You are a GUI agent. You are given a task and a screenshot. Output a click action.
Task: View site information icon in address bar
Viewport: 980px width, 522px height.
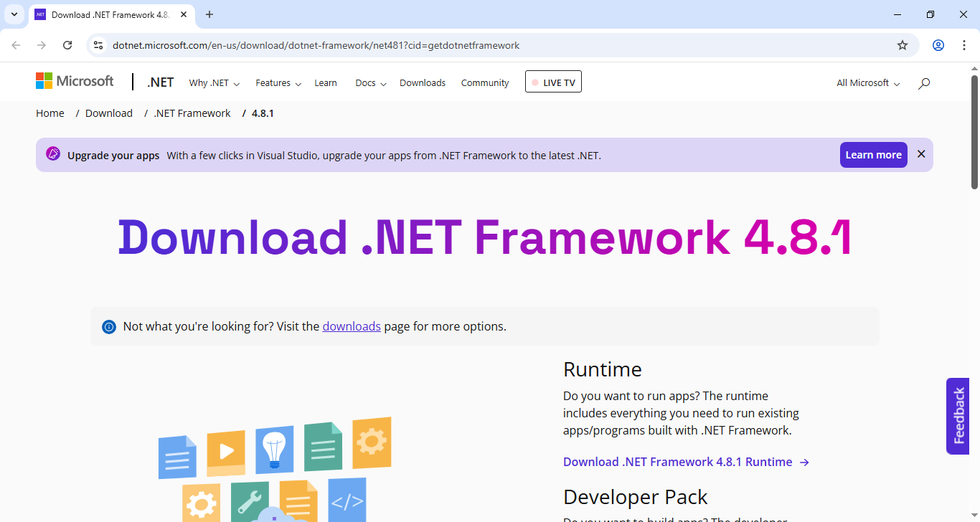click(99, 45)
